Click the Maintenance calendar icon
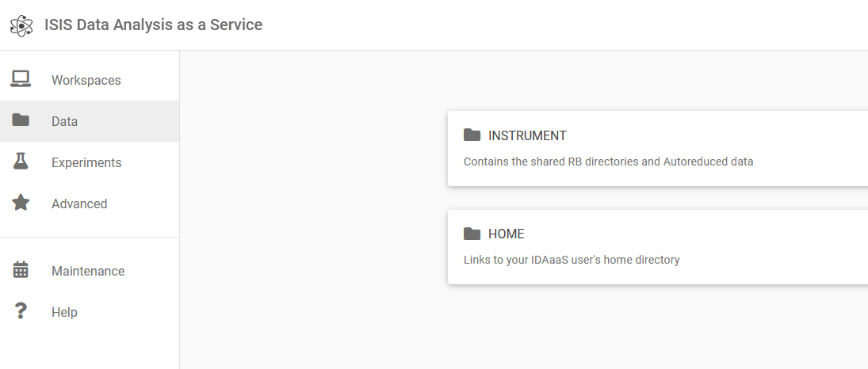Screen dimensions: 868x369 click(x=21, y=270)
